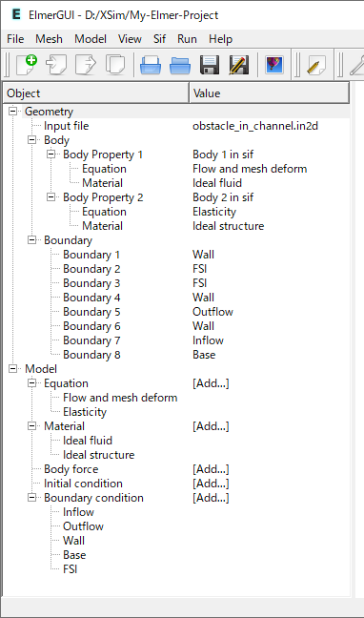
Task: Click the pencil on paper edit icon
Action: 316,65
